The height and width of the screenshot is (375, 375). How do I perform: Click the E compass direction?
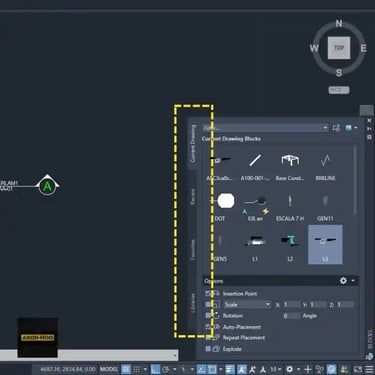(364, 48)
